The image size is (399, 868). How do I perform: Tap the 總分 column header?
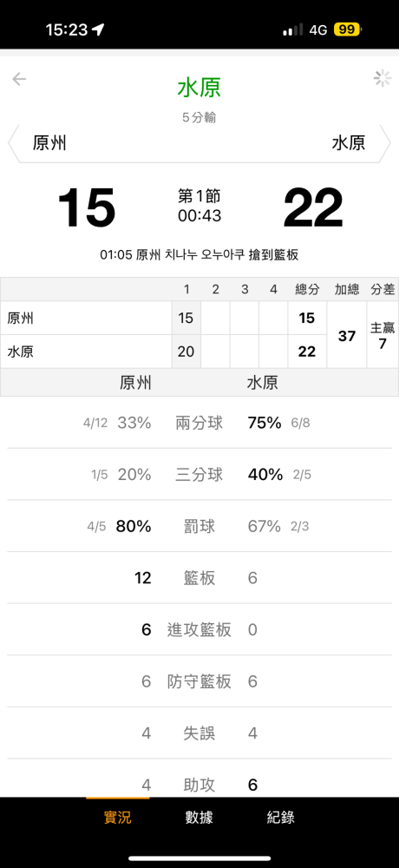307,289
